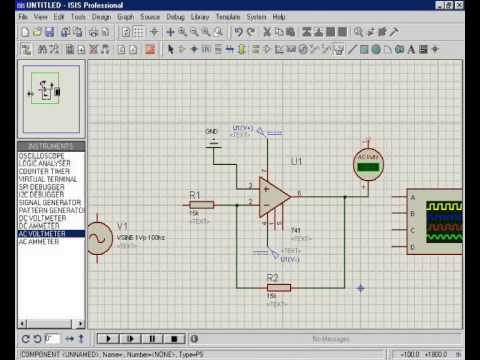This screenshot has height=360, width=480.
Task: Open the File menu
Action: [23, 17]
